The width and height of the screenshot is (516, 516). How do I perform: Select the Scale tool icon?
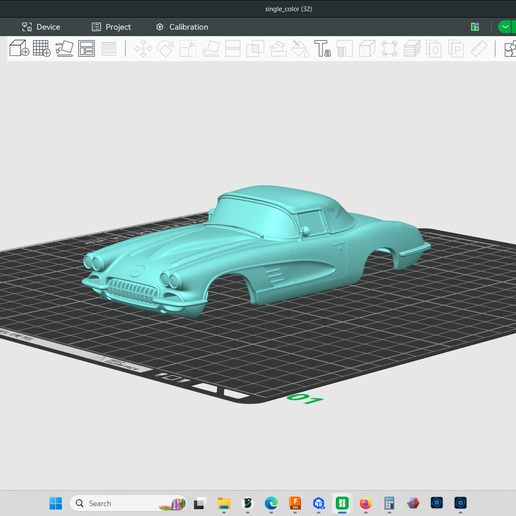coord(188,49)
